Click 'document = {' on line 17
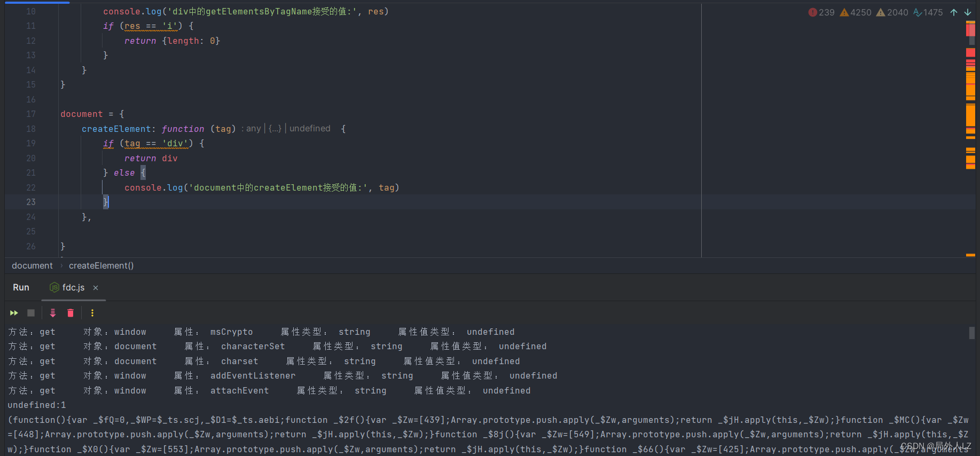This screenshot has height=456, width=980. point(92,114)
